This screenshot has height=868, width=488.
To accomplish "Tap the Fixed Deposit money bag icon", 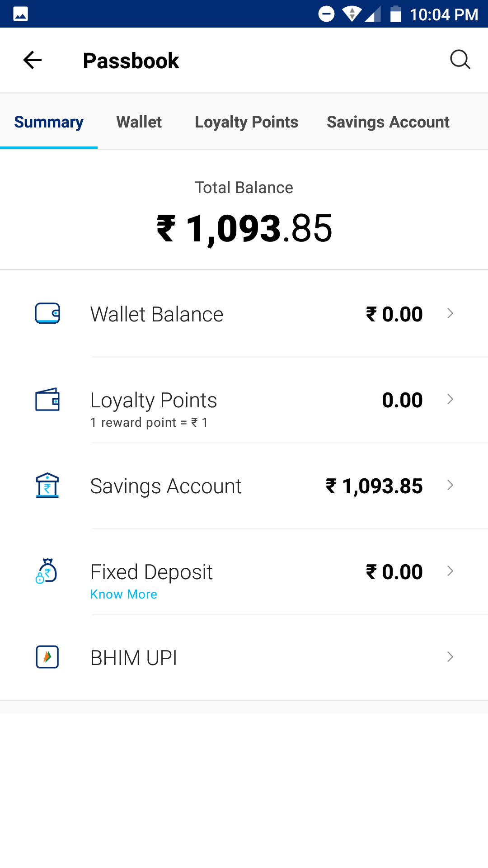I will point(47,571).
